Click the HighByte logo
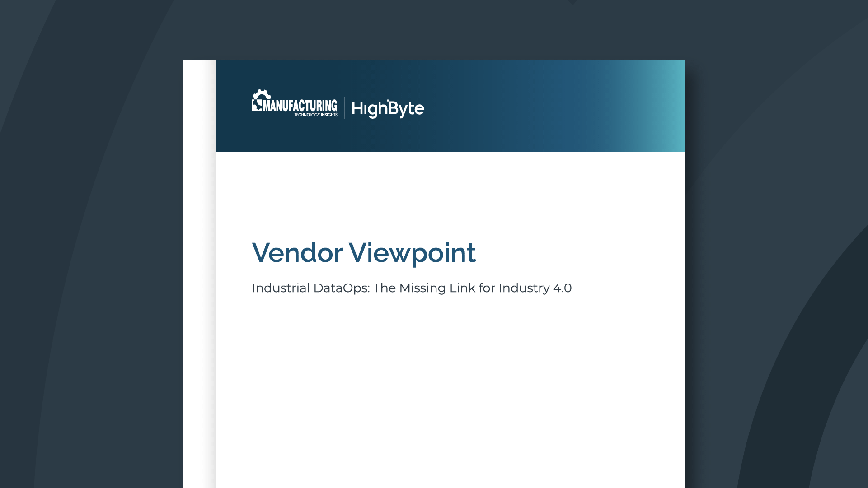Viewport: 868px width, 488px height. pos(388,108)
